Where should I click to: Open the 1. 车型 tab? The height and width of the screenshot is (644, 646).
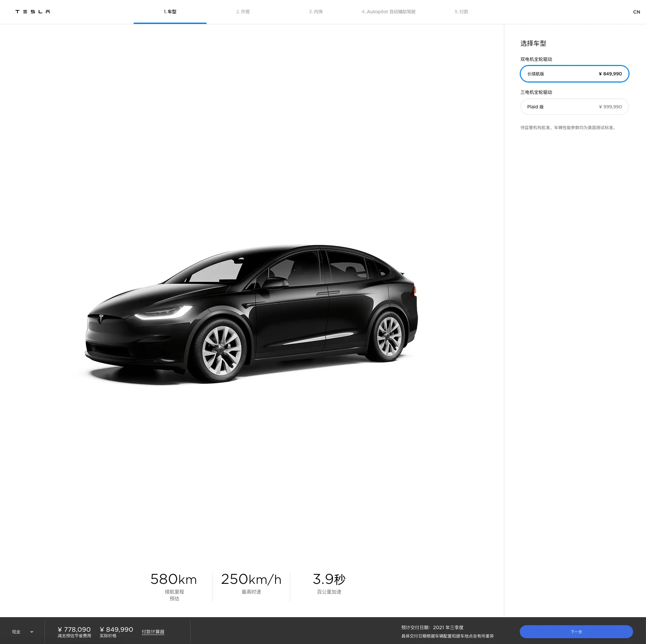click(x=170, y=12)
